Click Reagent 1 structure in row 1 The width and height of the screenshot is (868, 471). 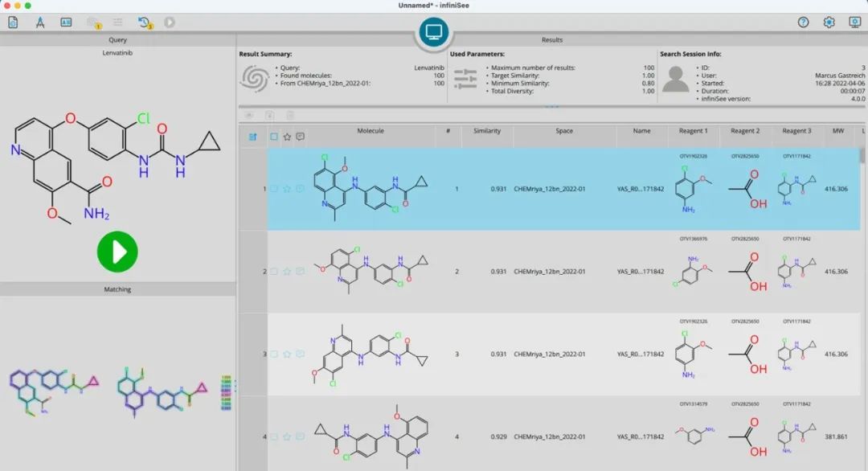[x=693, y=189]
